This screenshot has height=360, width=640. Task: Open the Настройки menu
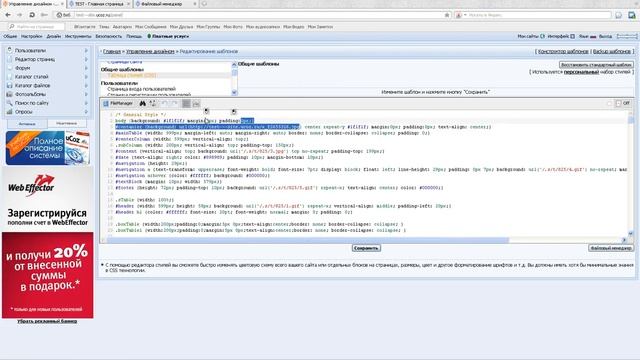point(31,36)
